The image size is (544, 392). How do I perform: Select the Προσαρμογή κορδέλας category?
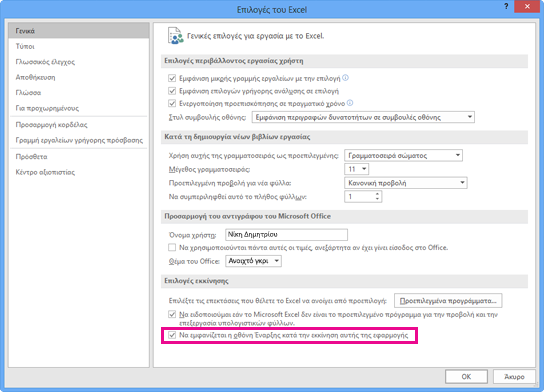pos(79,125)
